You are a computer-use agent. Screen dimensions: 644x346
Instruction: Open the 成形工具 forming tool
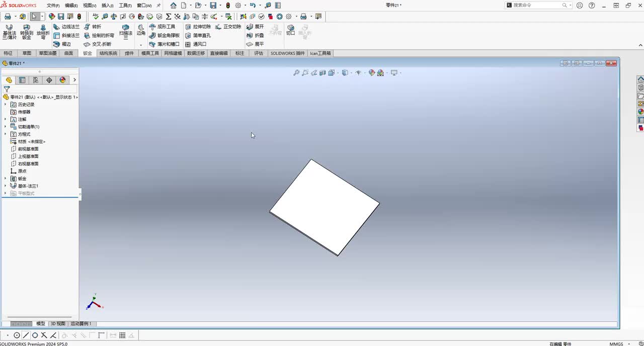point(163,27)
